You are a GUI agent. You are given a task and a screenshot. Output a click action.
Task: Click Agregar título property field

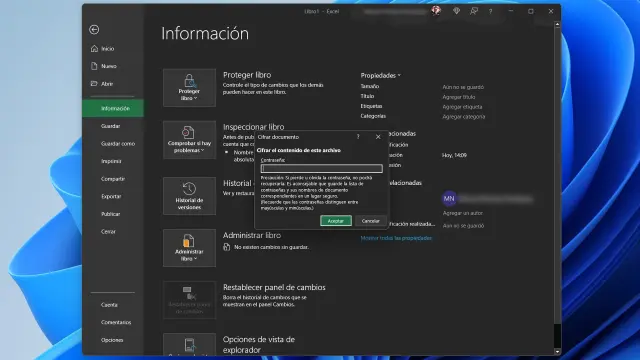(459, 97)
